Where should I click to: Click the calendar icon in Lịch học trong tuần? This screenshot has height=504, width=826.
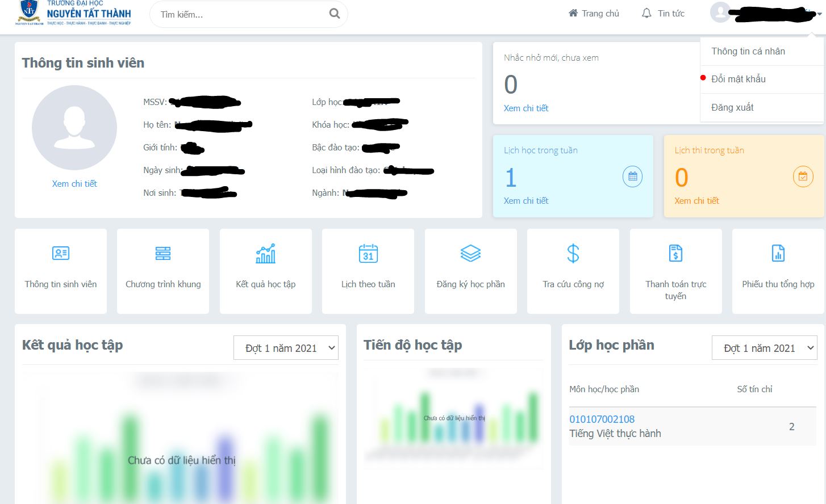coord(632,177)
